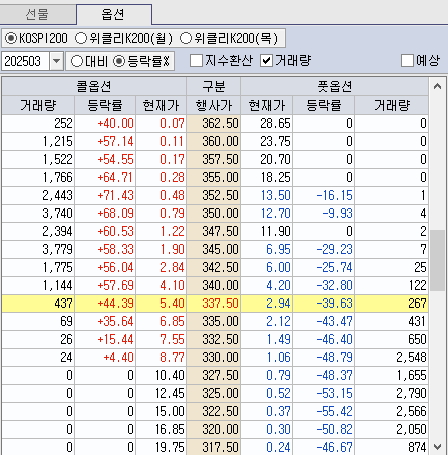Click the put-side 거래량 column header
Screen dimensions: 448x455
[392, 105]
